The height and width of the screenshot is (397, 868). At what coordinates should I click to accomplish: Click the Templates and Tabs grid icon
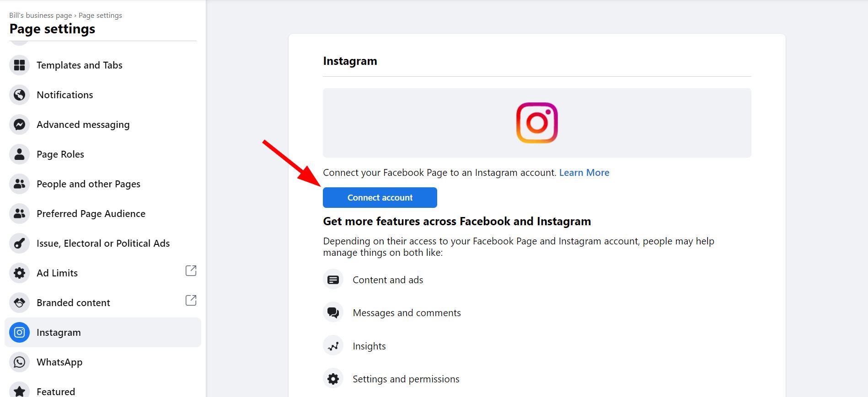pyautogui.click(x=19, y=65)
